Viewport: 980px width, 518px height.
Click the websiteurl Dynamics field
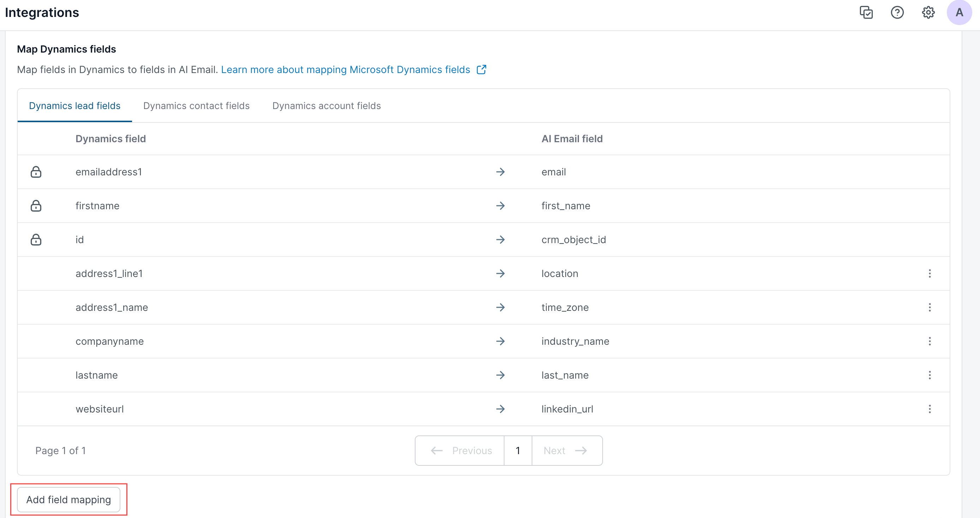[x=100, y=409]
